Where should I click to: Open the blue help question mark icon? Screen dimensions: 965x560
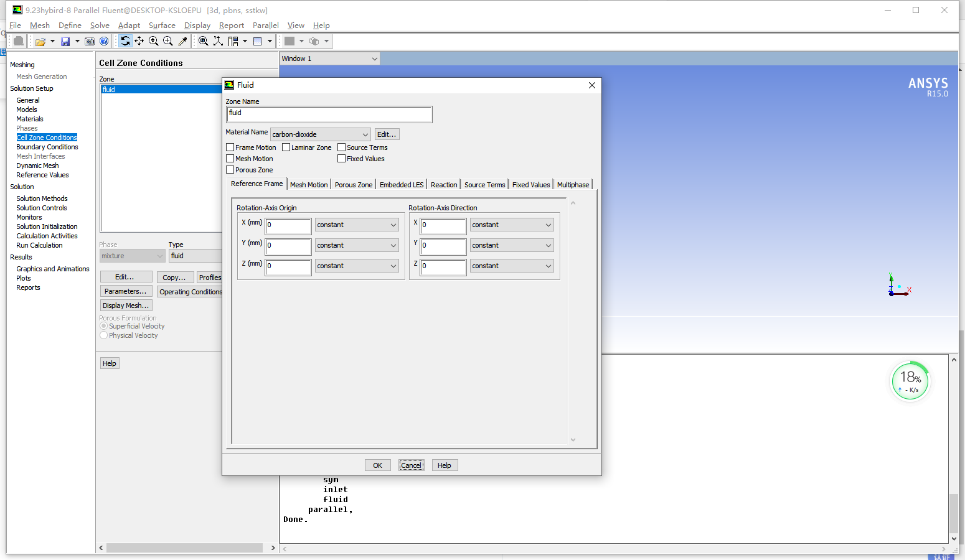pyautogui.click(x=104, y=42)
